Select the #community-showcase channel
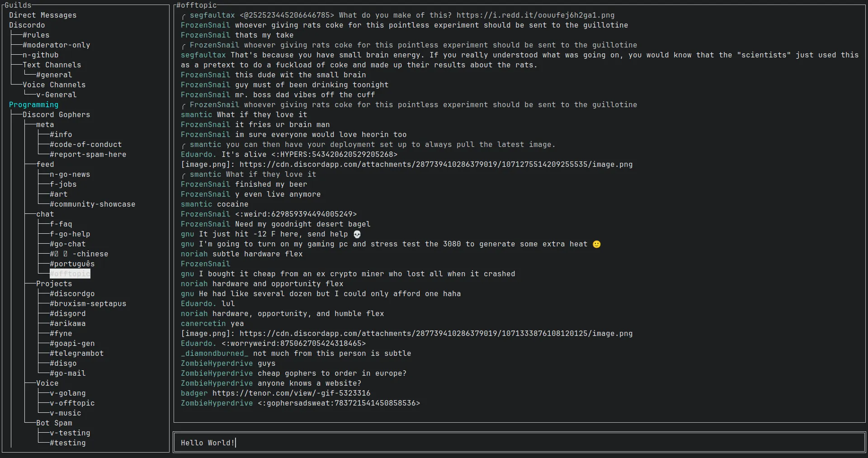This screenshot has width=868, height=458. [92, 204]
